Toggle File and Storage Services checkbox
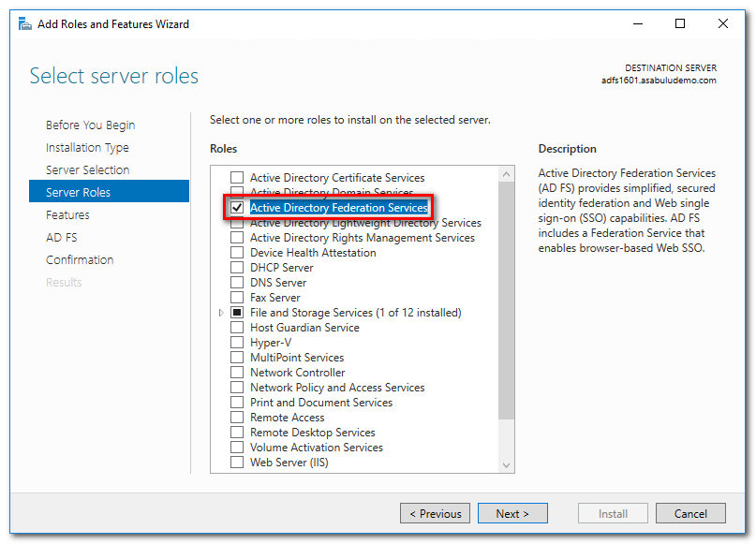 pyautogui.click(x=237, y=312)
